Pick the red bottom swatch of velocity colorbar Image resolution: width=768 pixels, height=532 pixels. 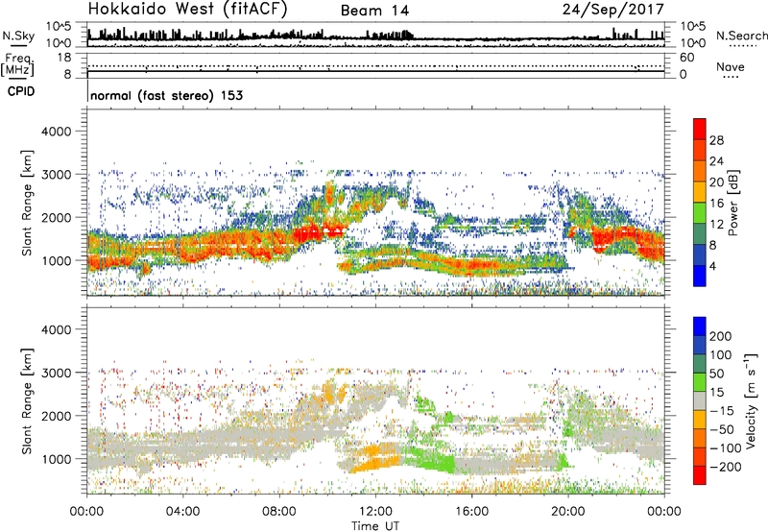tap(700, 475)
